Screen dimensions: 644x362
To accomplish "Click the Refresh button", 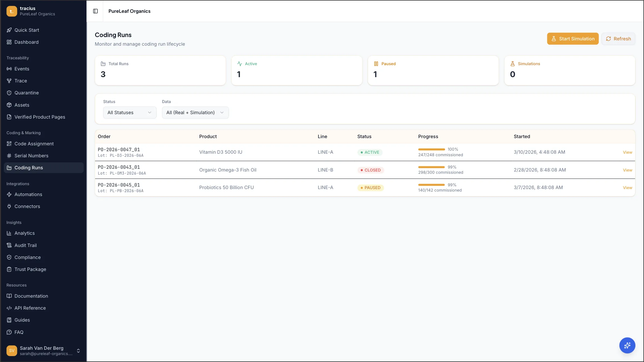I will [x=618, y=39].
